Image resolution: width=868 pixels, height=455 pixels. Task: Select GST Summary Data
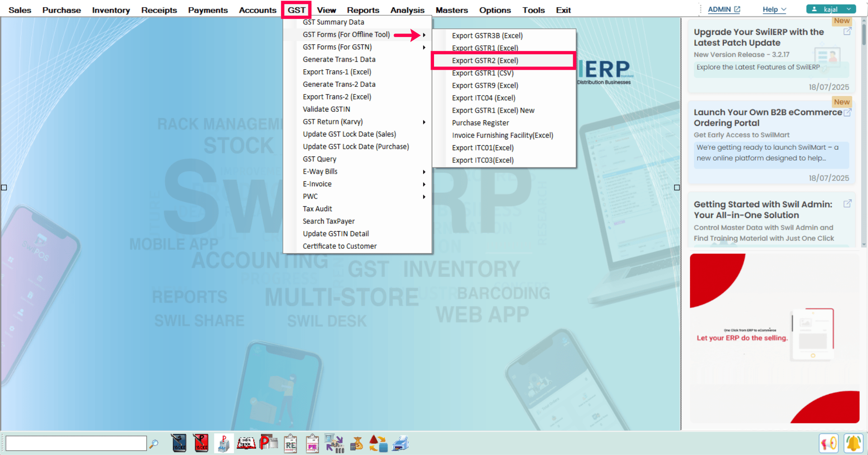[357, 22]
